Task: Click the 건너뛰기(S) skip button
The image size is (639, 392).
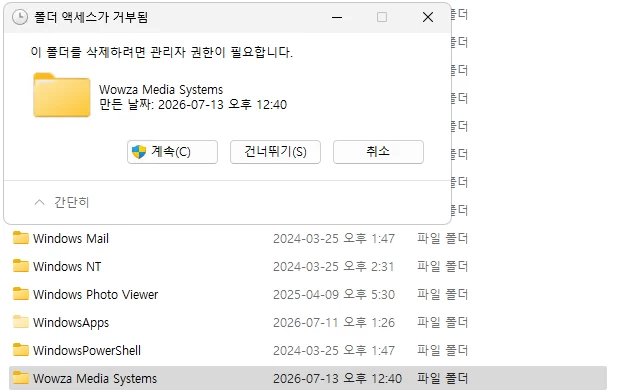Action: click(275, 152)
